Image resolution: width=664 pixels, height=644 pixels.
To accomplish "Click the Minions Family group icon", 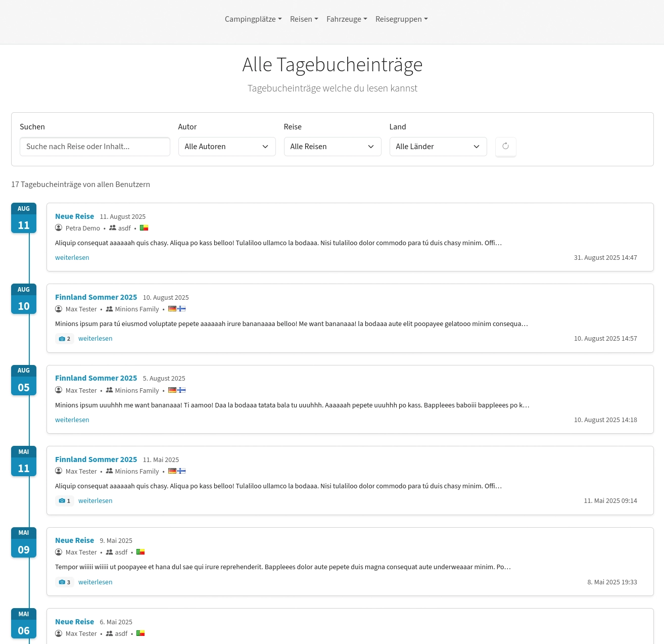I will point(109,309).
